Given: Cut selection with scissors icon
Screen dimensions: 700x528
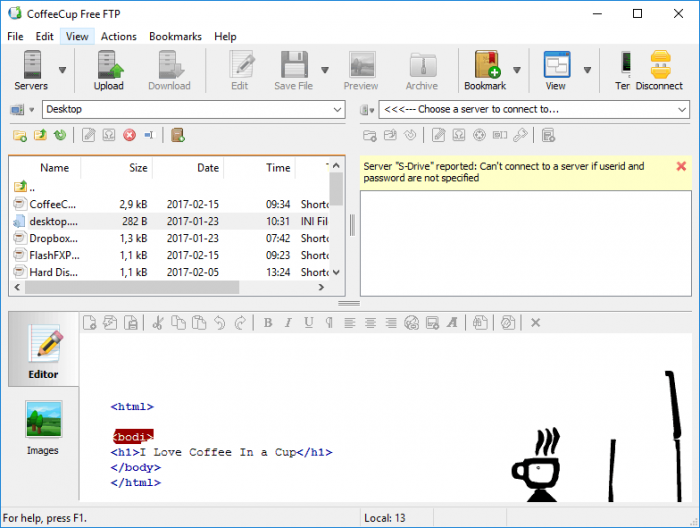Looking at the screenshot, I should [158, 323].
